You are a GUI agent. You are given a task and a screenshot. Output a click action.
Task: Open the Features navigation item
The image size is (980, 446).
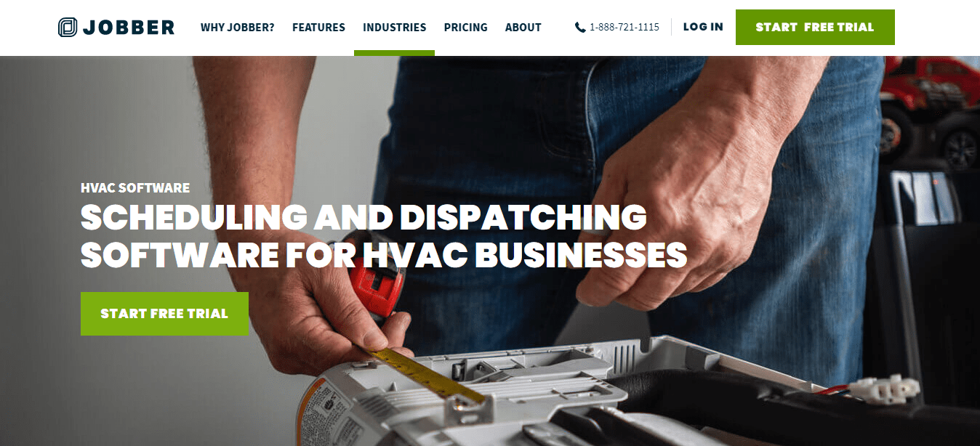coord(318,28)
